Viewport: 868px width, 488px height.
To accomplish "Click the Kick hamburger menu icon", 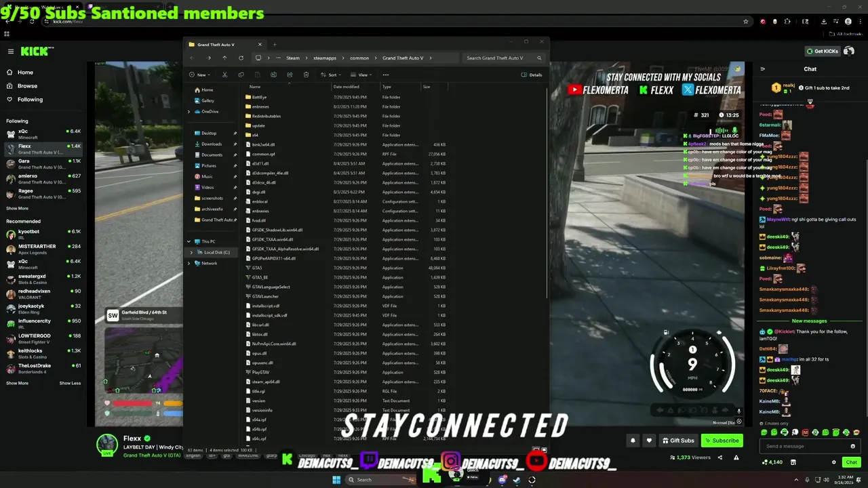I will pyautogui.click(x=11, y=52).
